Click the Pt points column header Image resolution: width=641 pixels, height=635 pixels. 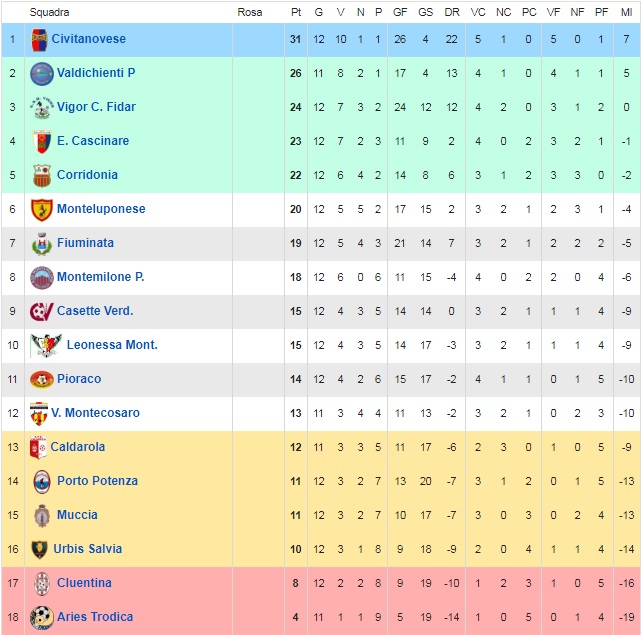point(296,12)
